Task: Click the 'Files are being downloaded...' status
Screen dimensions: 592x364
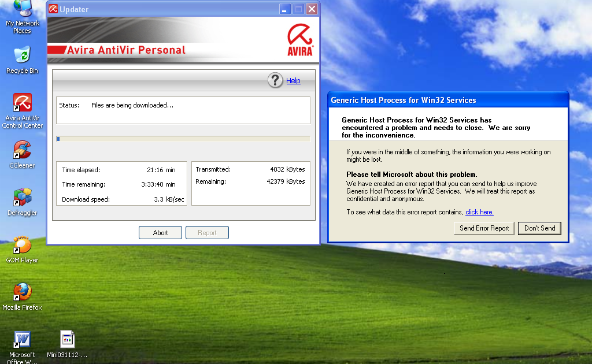Action: click(132, 105)
